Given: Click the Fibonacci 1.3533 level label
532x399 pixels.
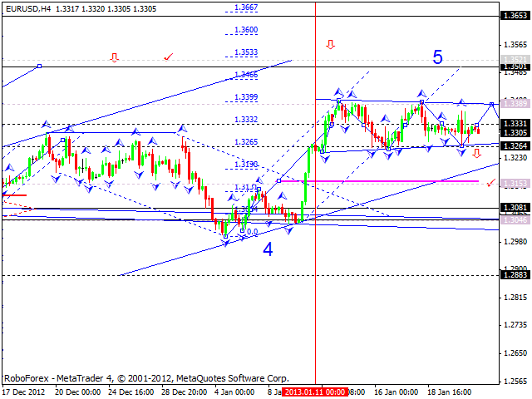Looking at the screenshot, I should pos(245,52).
